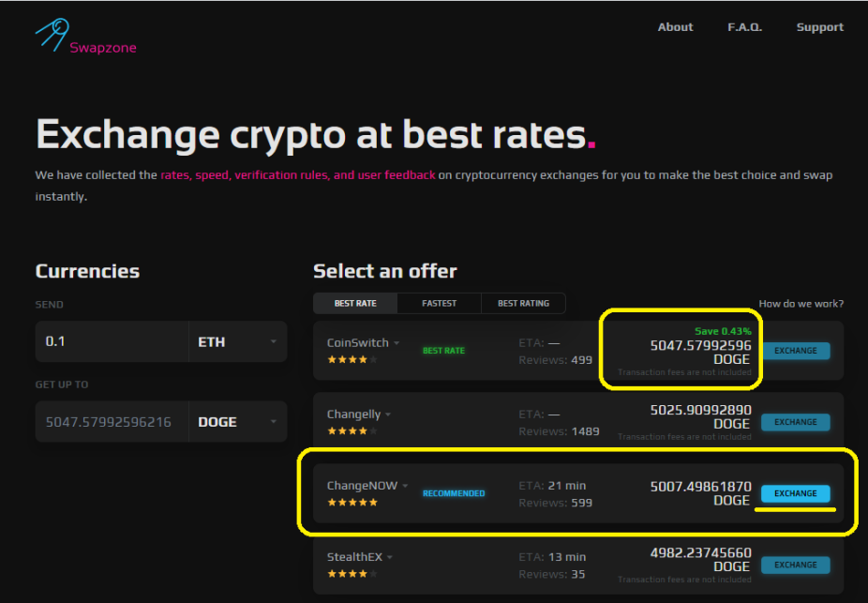Click EXCHANGE button for StealthEX offer
This screenshot has width=868, height=603.
click(x=796, y=565)
